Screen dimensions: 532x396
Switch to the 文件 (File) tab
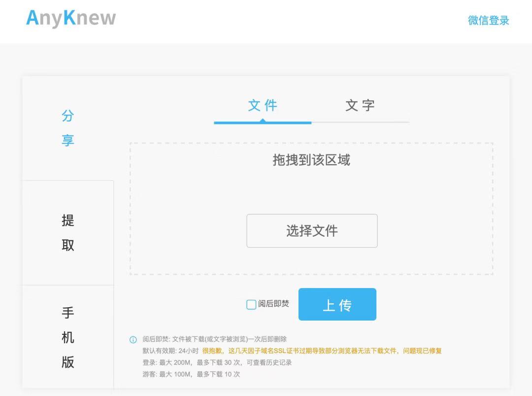(262, 105)
